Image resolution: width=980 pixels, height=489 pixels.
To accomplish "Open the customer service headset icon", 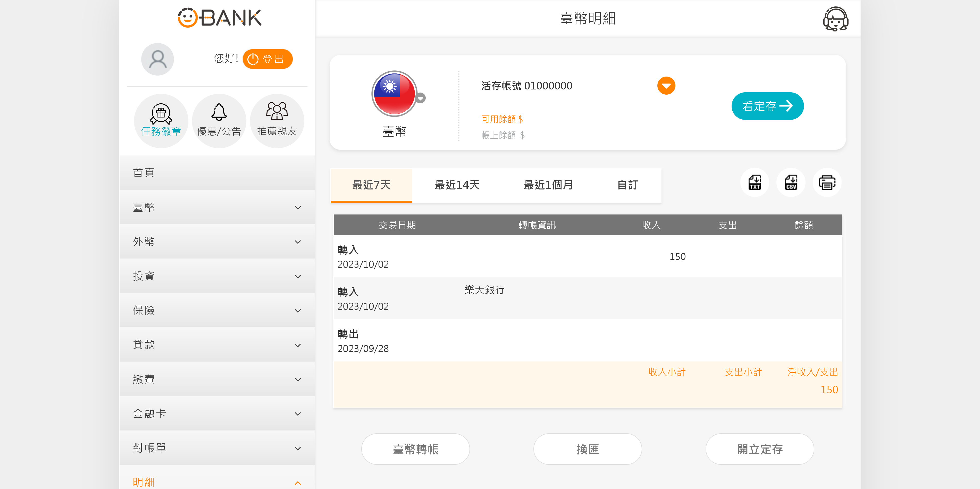I will [x=835, y=19].
